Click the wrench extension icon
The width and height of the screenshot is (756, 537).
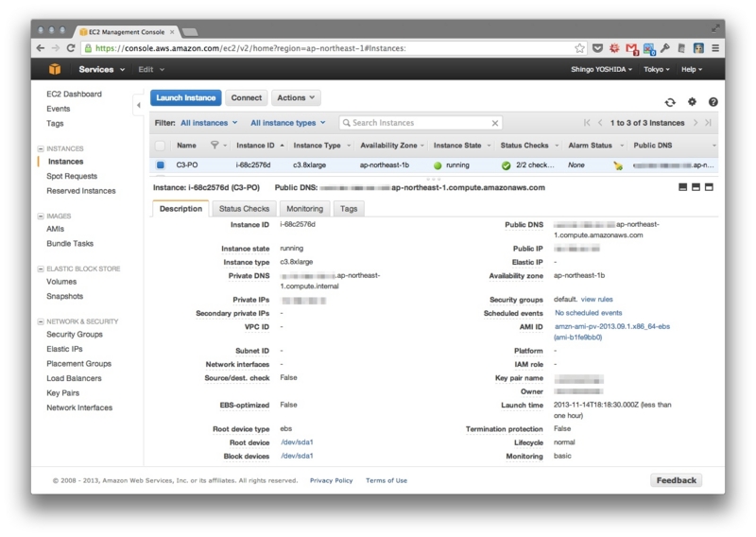pos(665,48)
